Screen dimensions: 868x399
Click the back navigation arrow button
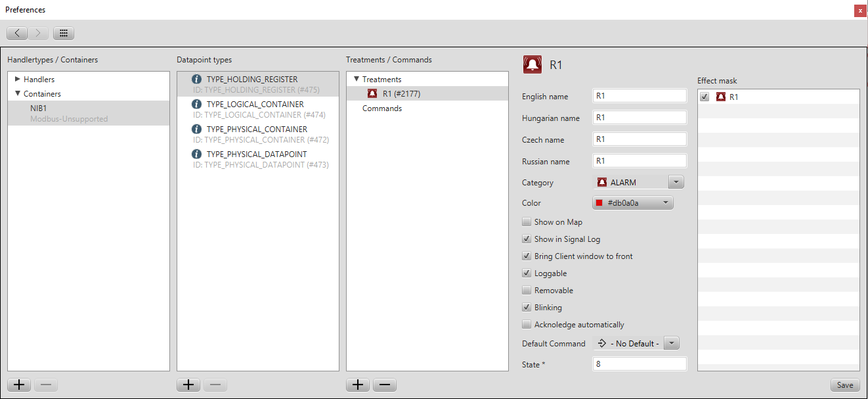(17, 33)
